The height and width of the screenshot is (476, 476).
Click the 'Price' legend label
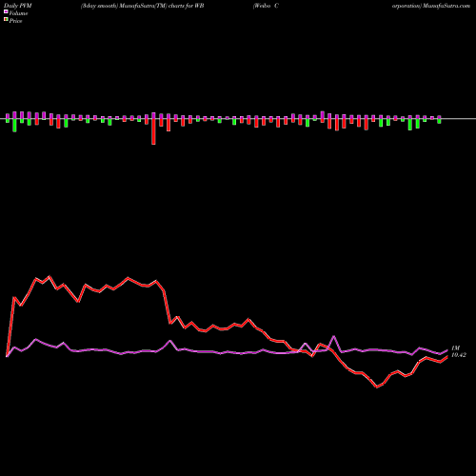[15, 21]
